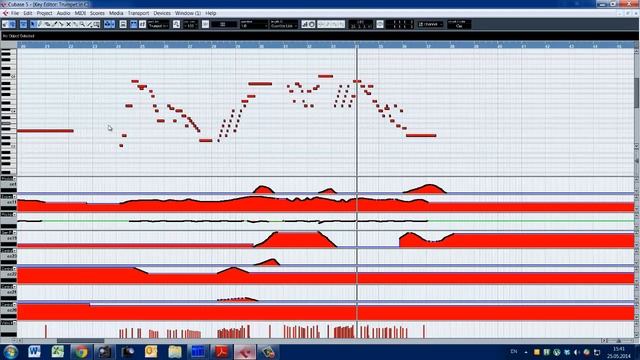640x360 pixels.
Task: Open the Length Quantize dropdown
Action: 283,24
